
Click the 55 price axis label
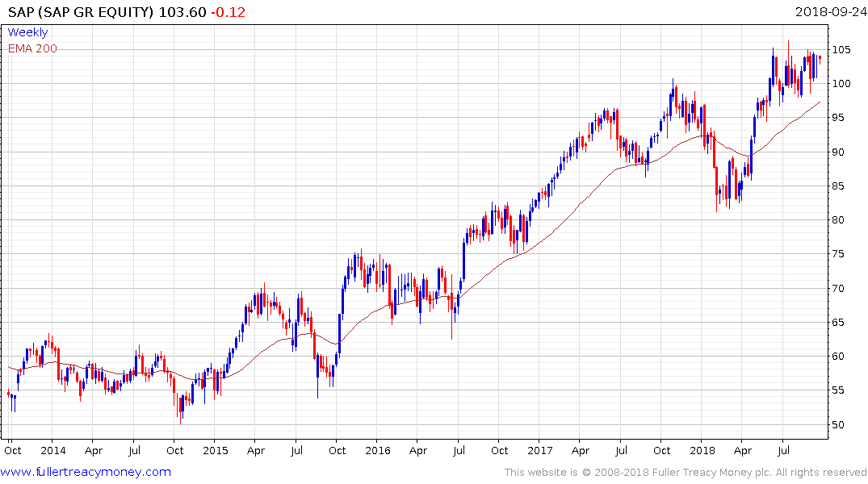(839, 390)
